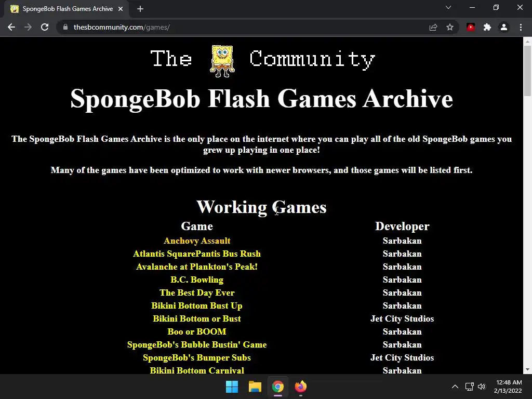This screenshot has height=399, width=532.
Task: Open the tab search chevron in title bar
Action: (x=448, y=7)
